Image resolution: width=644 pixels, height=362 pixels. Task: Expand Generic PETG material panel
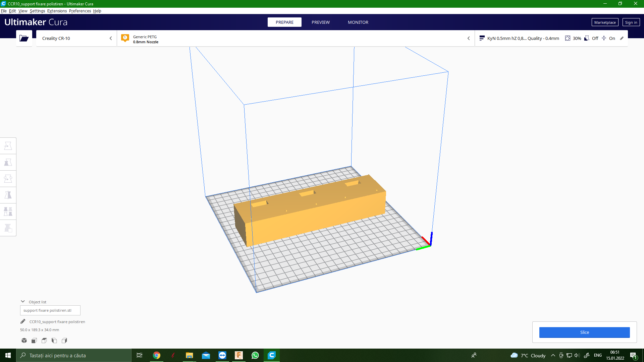295,38
